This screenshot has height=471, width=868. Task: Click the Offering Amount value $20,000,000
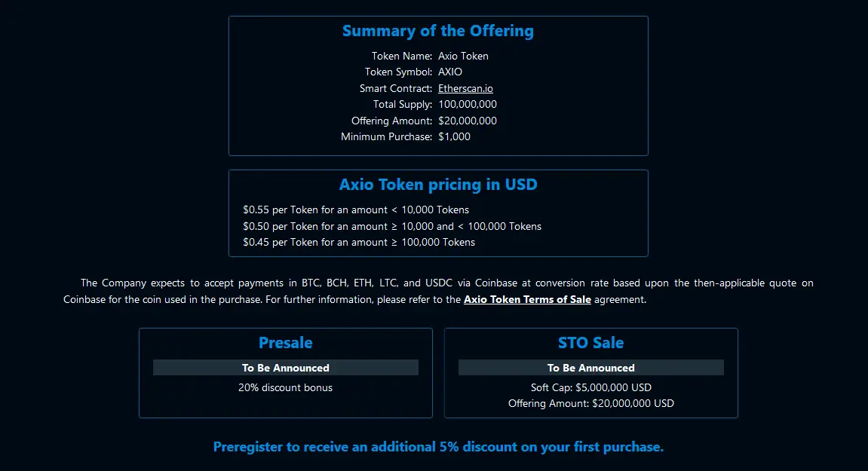click(x=468, y=121)
